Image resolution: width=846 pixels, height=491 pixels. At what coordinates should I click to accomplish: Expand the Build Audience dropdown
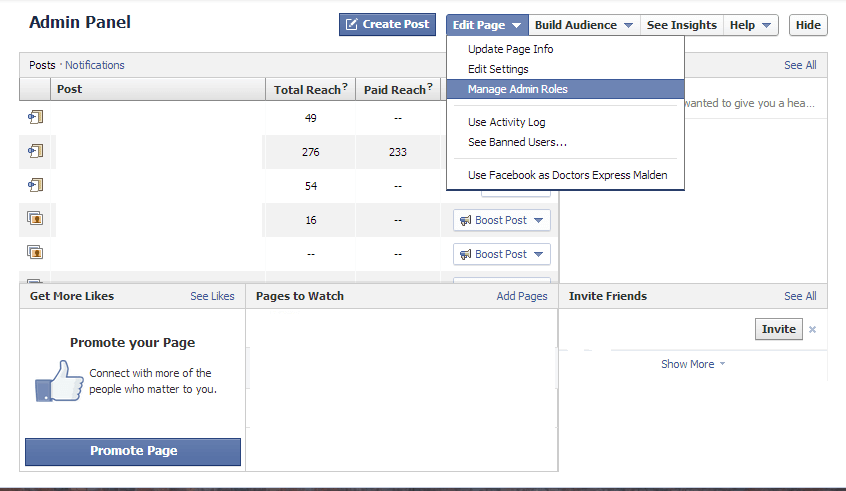pyautogui.click(x=584, y=25)
